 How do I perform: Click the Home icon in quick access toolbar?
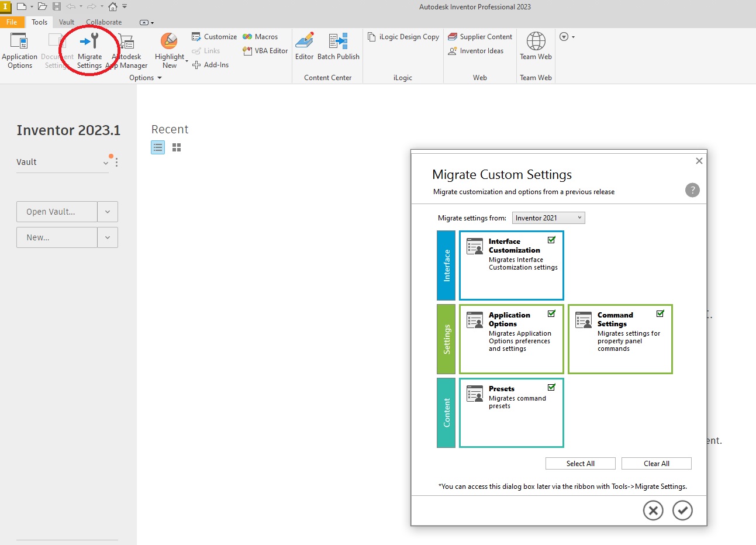pos(113,6)
